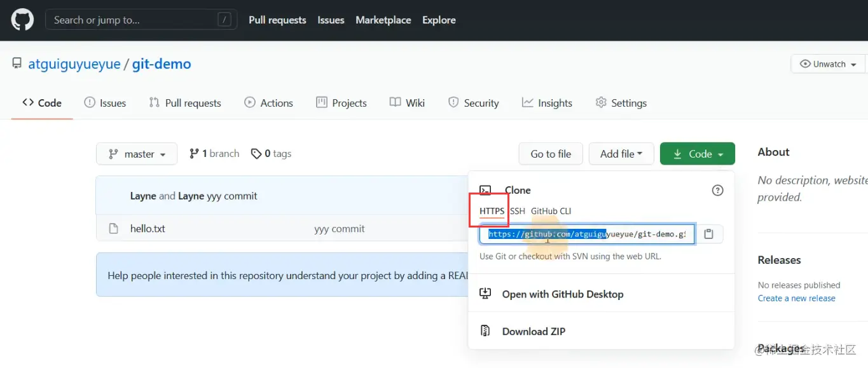Select the SSH clone option
Viewport: 868px width, 368px height.
tap(518, 211)
